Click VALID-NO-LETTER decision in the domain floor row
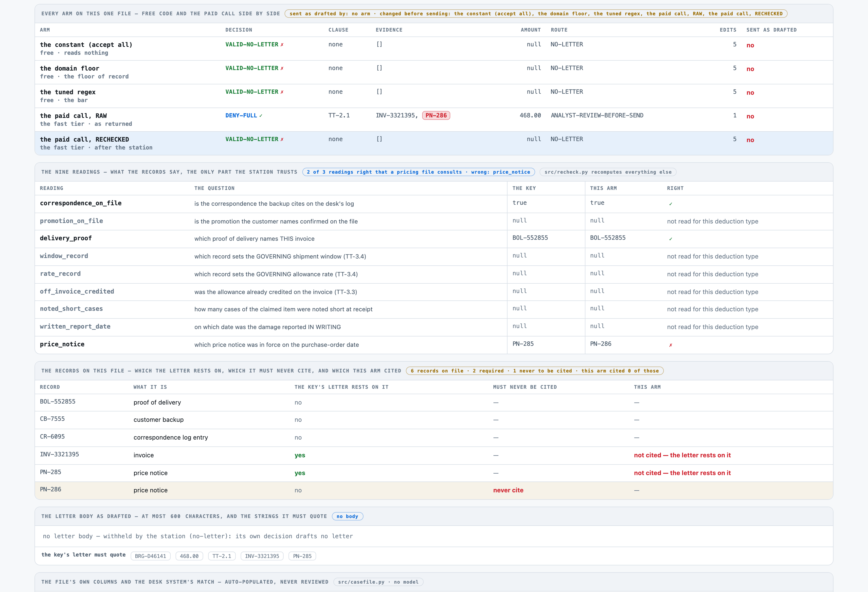 (x=252, y=68)
